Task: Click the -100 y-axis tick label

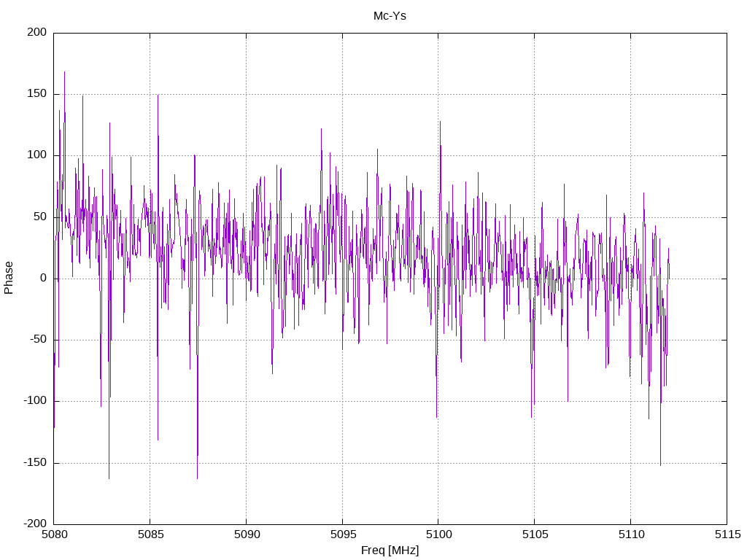Action: point(35,401)
